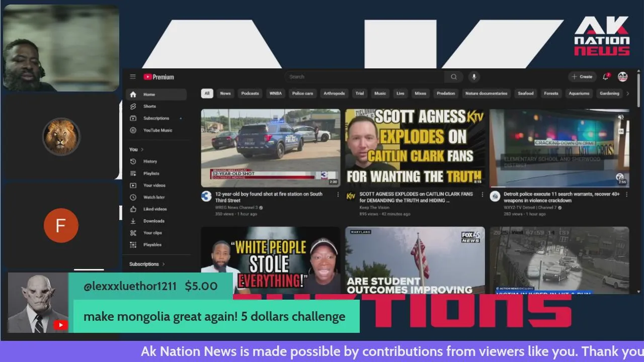Open title 'Detroit police execute 11 search warrants'

pyautogui.click(x=562, y=197)
